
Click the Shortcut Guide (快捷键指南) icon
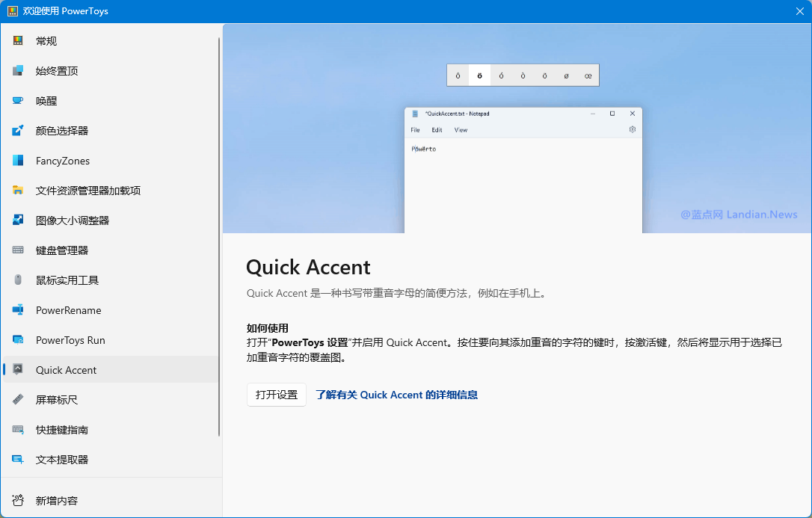(18, 430)
